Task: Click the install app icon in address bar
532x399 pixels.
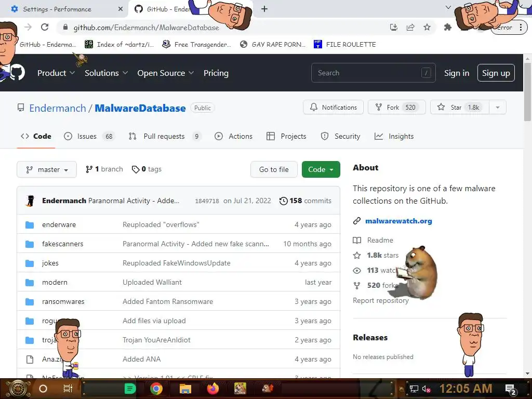Action: point(394,27)
